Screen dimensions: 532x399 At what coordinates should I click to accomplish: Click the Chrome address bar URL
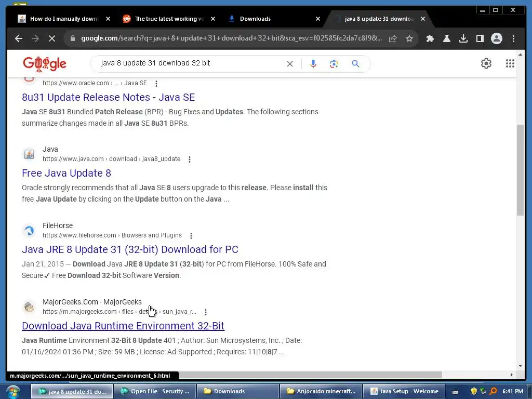click(x=231, y=38)
